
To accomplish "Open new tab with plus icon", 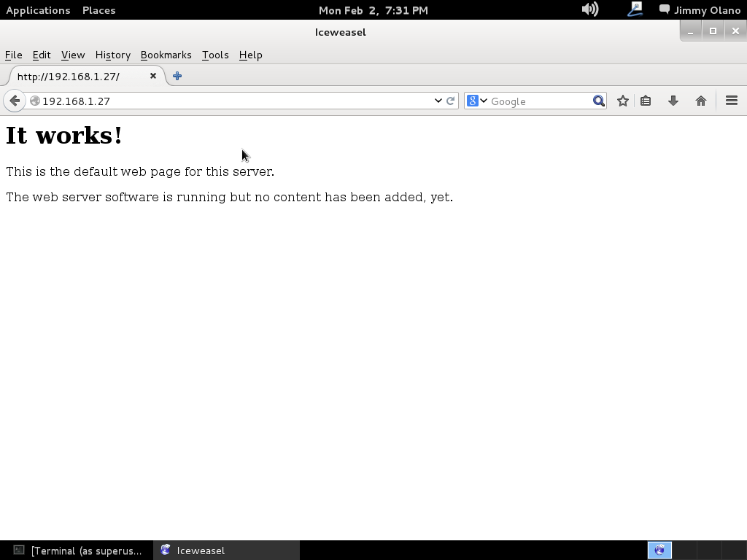I will point(177,76).
